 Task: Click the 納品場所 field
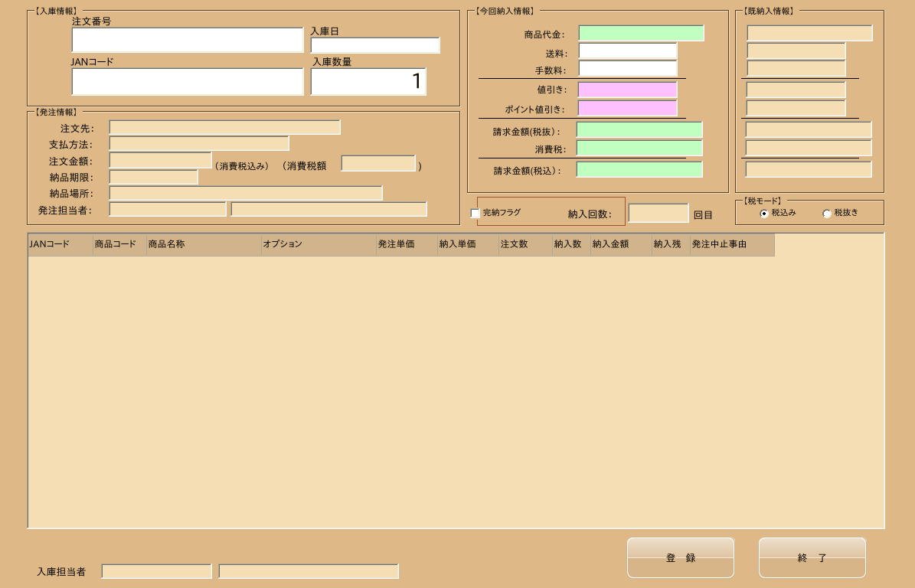coord(246,193)
